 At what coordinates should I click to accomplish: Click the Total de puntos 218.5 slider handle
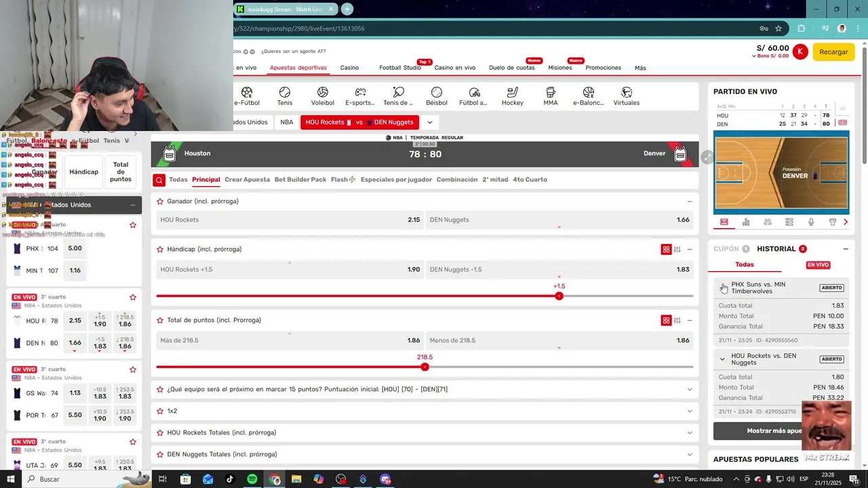pyautogui.click(x=425, y=367)
